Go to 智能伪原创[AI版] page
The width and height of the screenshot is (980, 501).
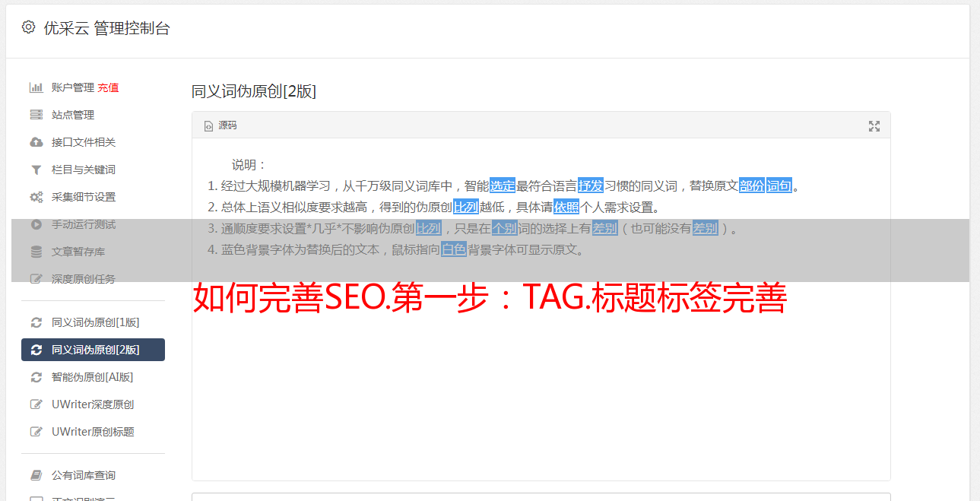[x=93, y=377]
